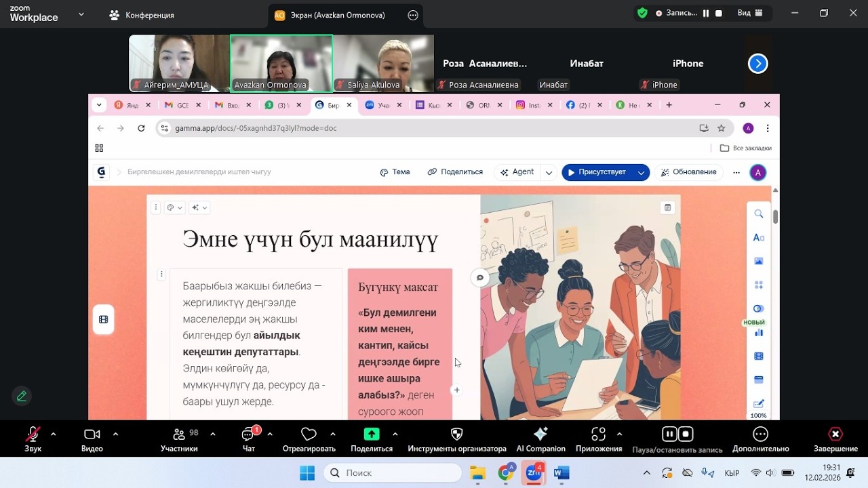Expand chat options arrow
This screenshot has height=488, width=868.
point(270,434)
